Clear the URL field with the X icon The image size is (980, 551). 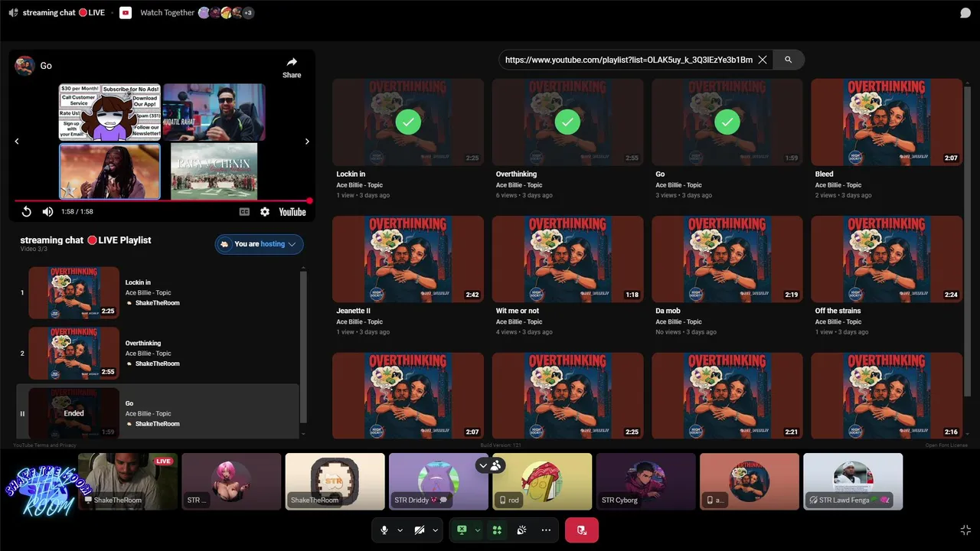click(x=763, y=60)
